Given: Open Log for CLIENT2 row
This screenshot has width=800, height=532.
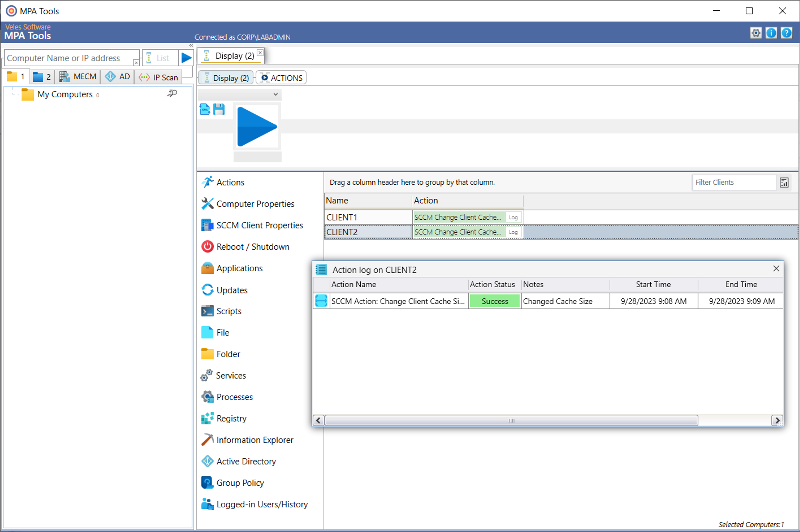Looking at the screenshot, I should [513, 232].
